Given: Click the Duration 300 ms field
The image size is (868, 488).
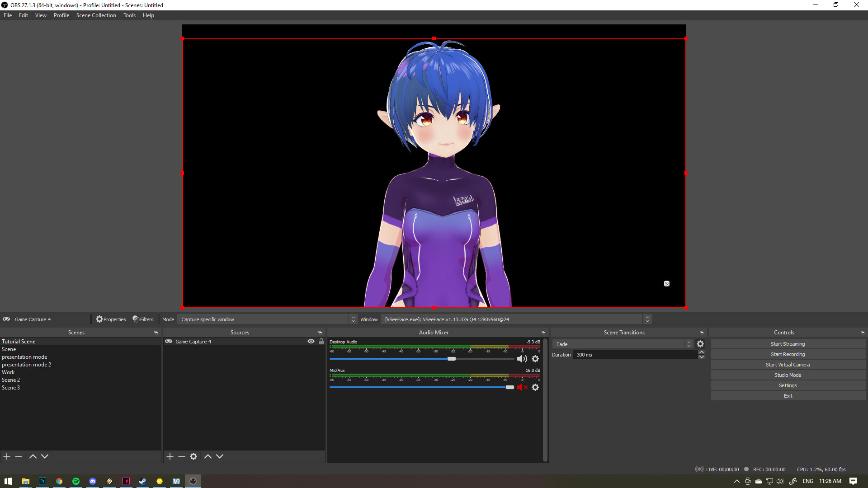Looking at the screenshot, I should click(635, 355).
